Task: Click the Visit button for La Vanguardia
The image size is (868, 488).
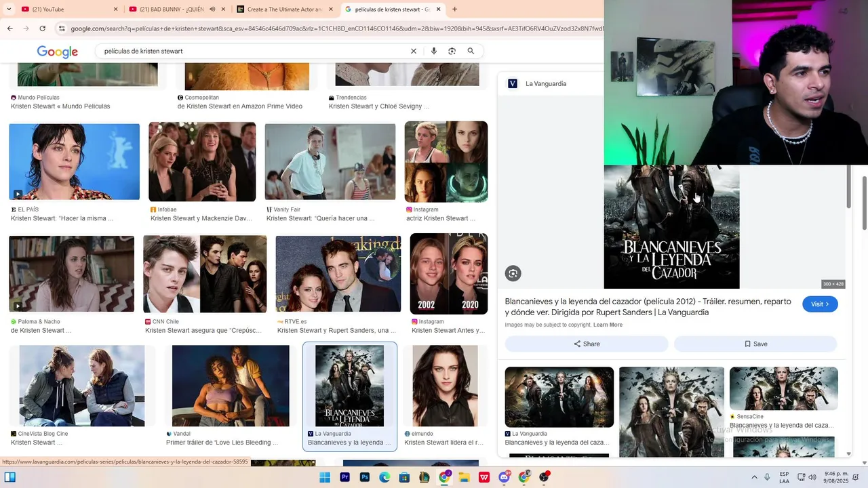Action: click(x=820, y=304)
